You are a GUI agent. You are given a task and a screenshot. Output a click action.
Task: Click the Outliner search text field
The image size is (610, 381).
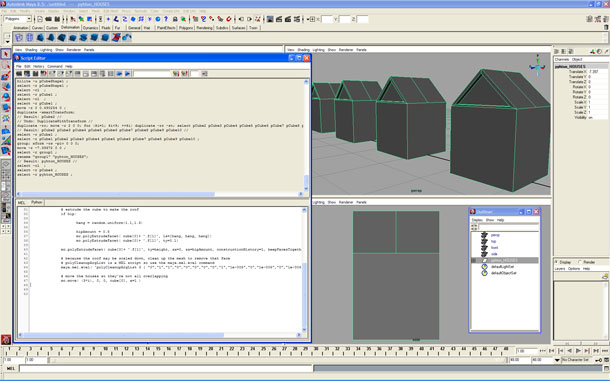tap(509, 227)
